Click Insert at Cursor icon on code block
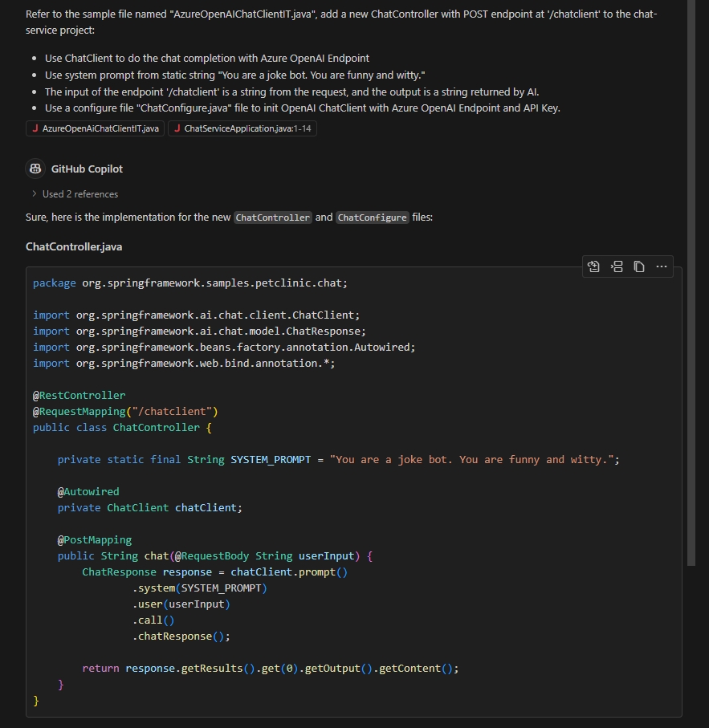The image size is (709, 728). pos(617,266)
